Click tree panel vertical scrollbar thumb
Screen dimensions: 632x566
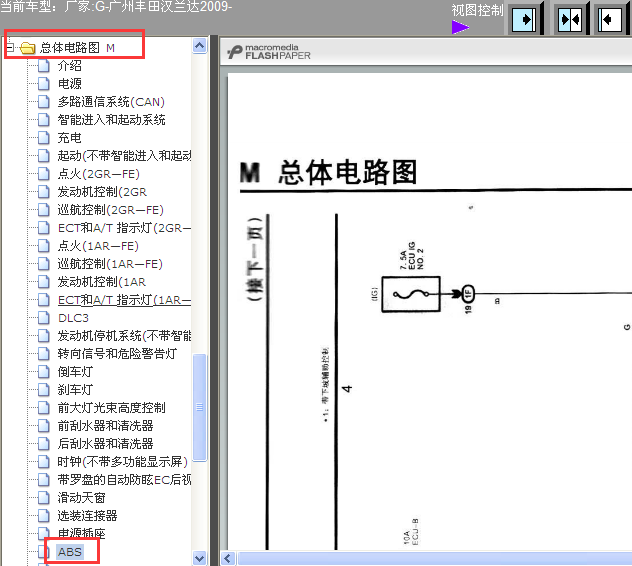200,407
